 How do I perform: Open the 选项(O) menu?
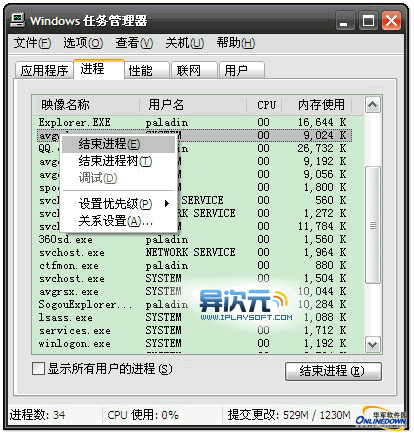[x=83, y=43]
